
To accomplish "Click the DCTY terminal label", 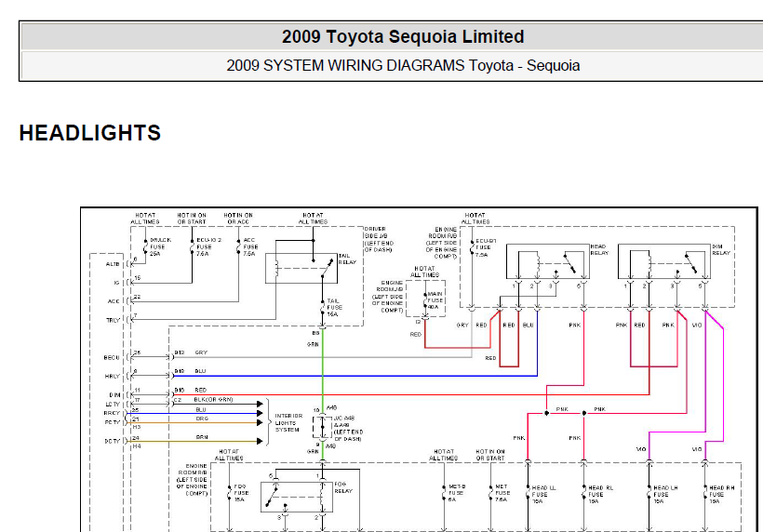I will tap(112, 441).
